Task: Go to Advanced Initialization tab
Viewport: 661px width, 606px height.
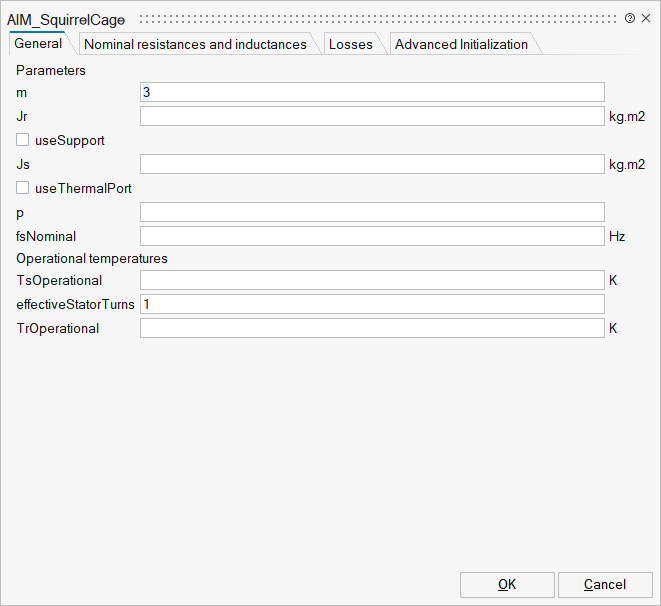Action: click(x=461, y=44)
